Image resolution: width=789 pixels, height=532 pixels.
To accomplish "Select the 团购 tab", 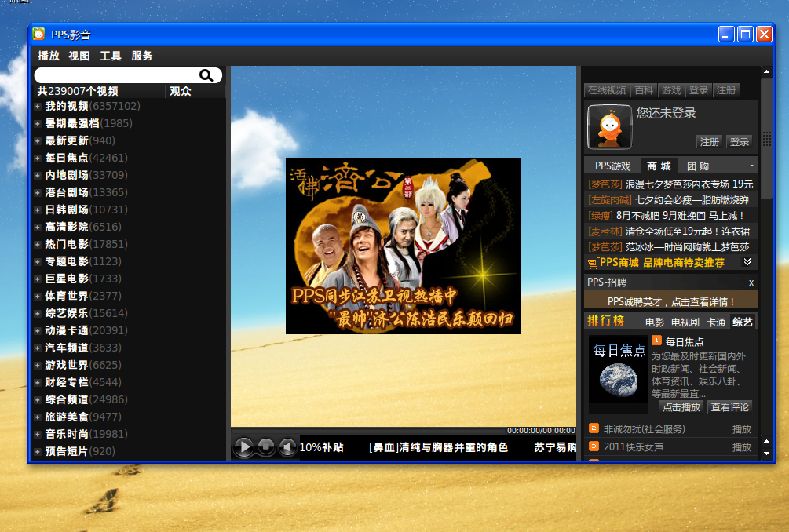I will 699,166.
